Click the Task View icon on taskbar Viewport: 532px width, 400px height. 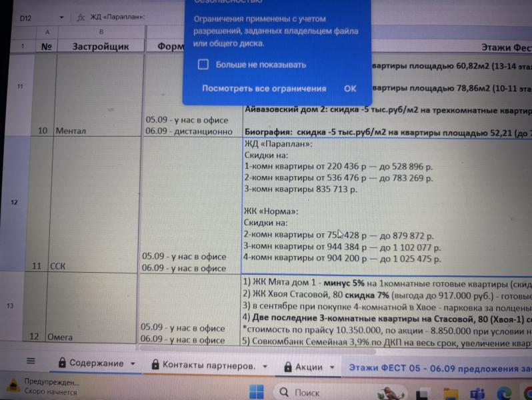tap(422, 395)
